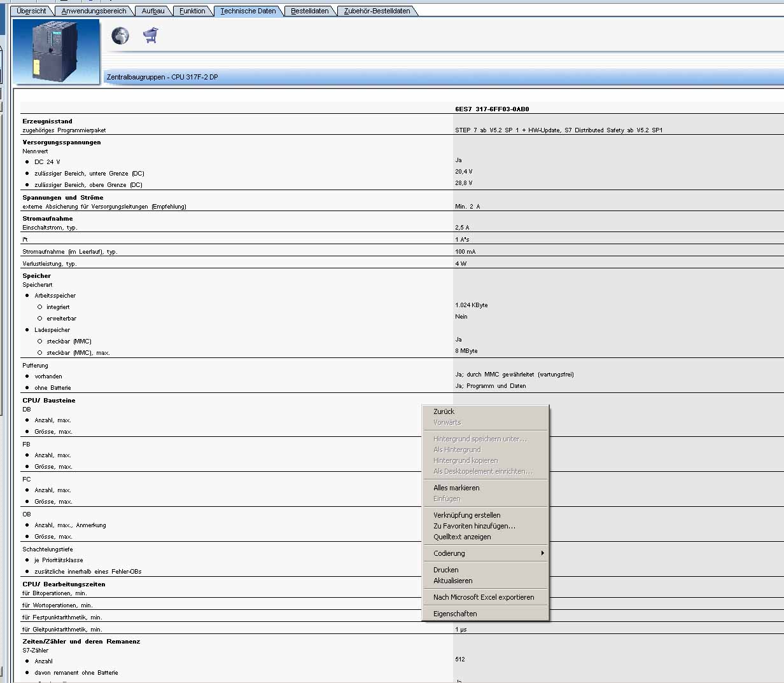Expand the Codierung submenu

click(x=486, y=553)
